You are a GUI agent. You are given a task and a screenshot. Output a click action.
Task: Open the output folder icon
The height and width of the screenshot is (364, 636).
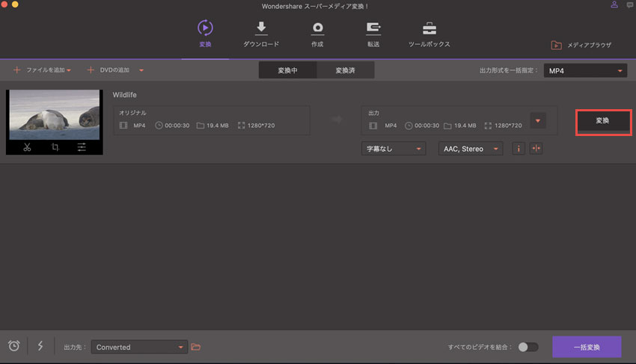pyautogui.click(x=196, y=347)
